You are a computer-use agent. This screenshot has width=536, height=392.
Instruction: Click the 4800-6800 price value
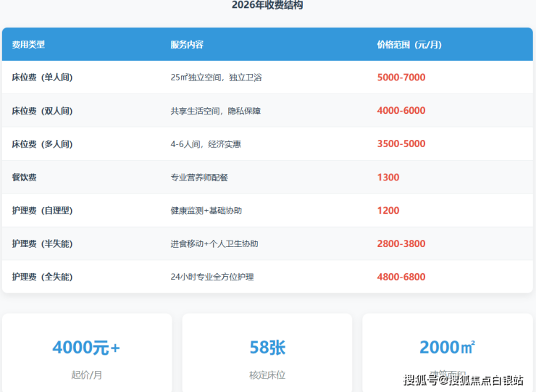(x=401, y=277)
